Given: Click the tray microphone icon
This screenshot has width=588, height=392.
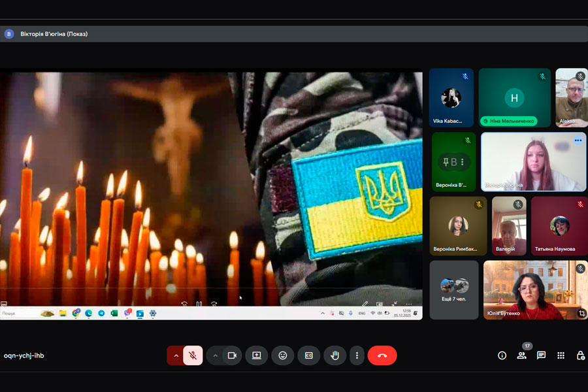Looking at the screenshot, I should [x=351, y=313].
